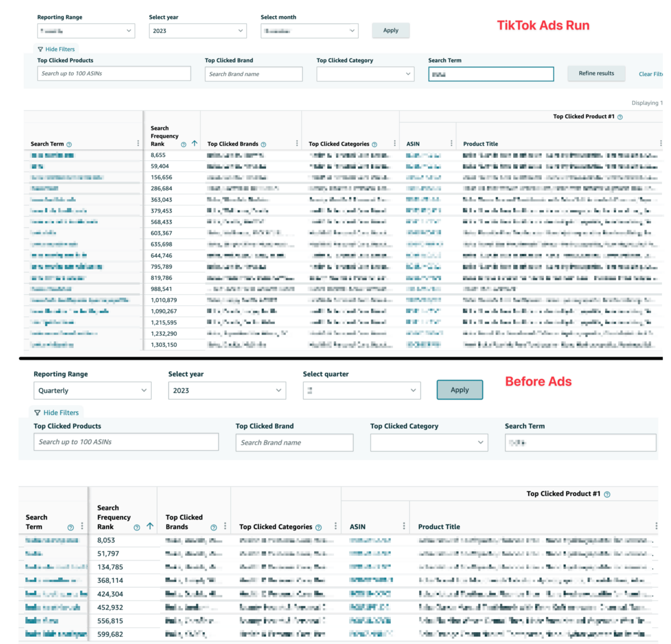The height and width of the screenshot is (644, 671).
Task: Click rank value 8,053
Action: 106,540
